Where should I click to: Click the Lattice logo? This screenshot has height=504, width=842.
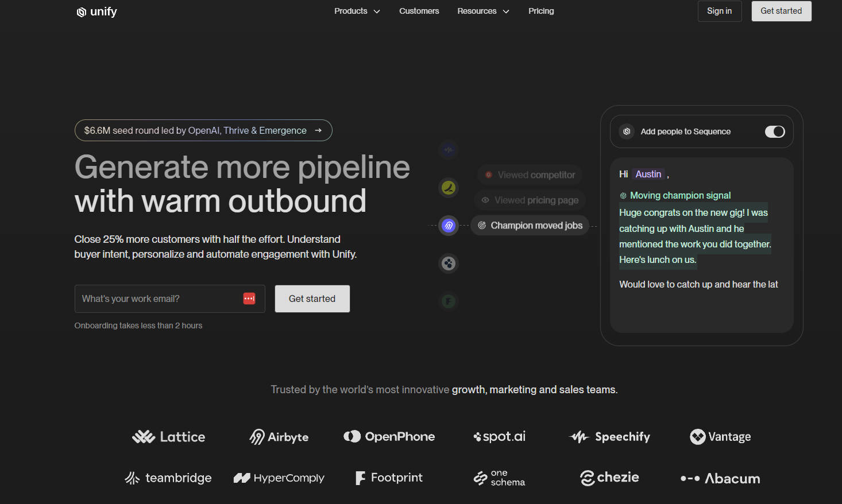coord(168,437)
